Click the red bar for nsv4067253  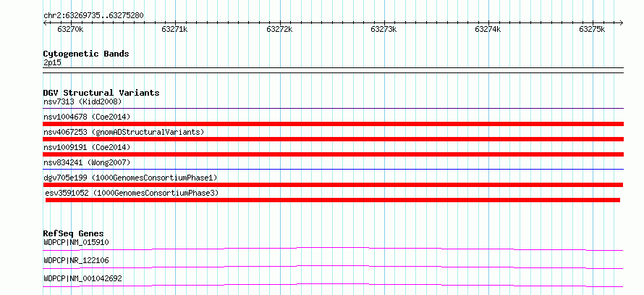coord(333,139)
